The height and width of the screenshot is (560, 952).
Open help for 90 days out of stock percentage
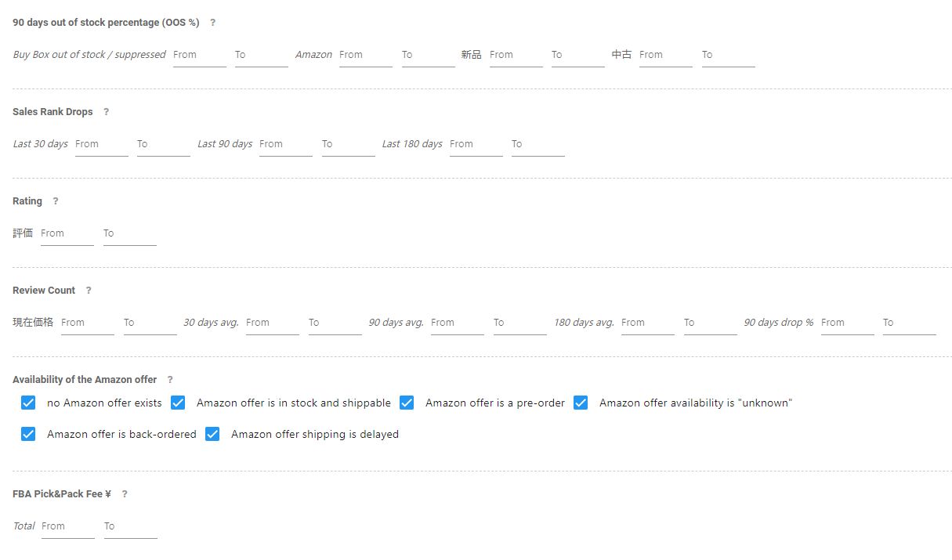click(x=213, y=23)
